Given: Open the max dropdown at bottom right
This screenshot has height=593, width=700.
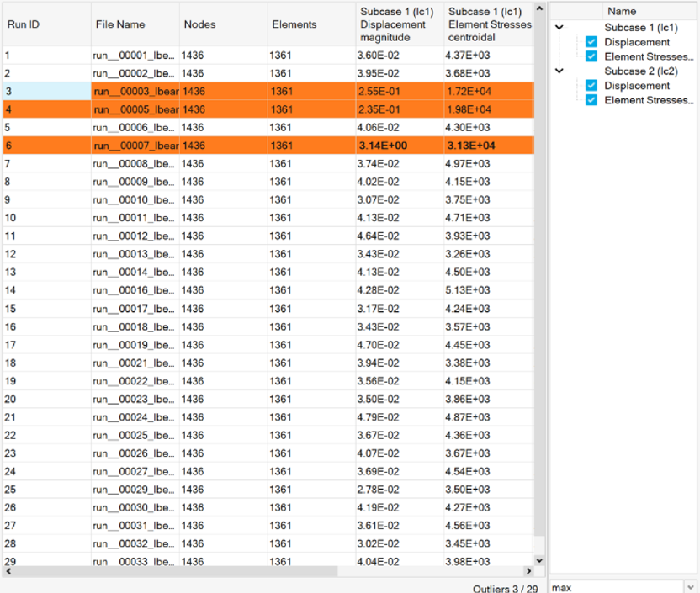Looking at the screenshot, I should 691,587.
